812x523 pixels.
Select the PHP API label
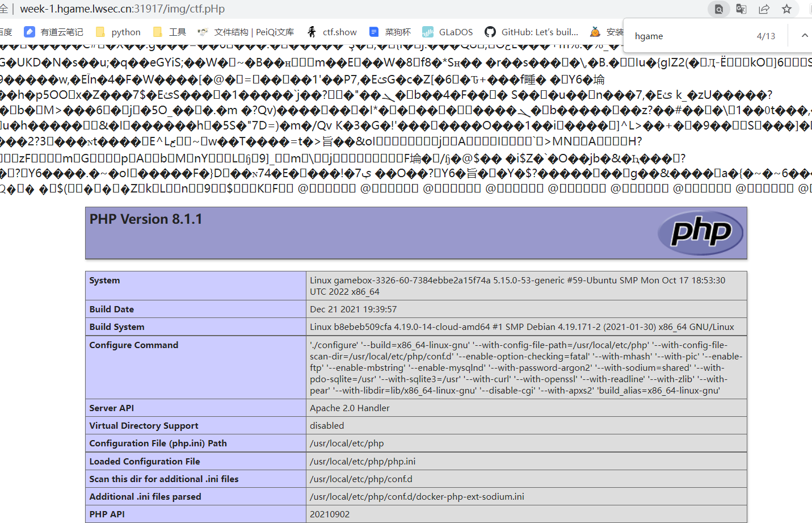[107, 514]
